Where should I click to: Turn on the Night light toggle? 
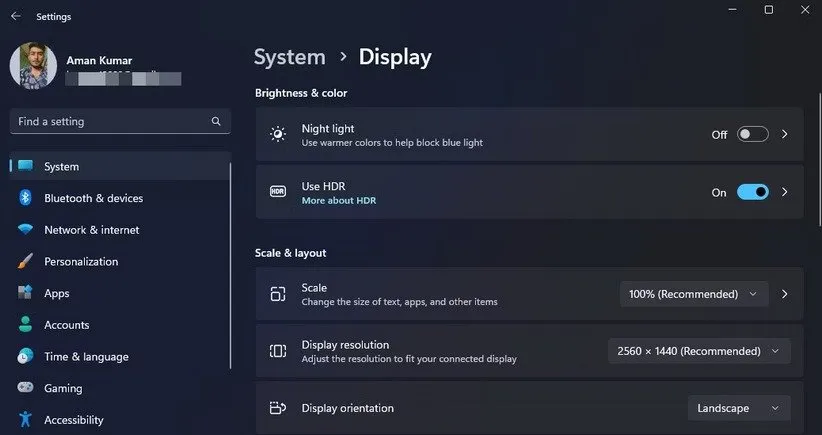point(752,135)
